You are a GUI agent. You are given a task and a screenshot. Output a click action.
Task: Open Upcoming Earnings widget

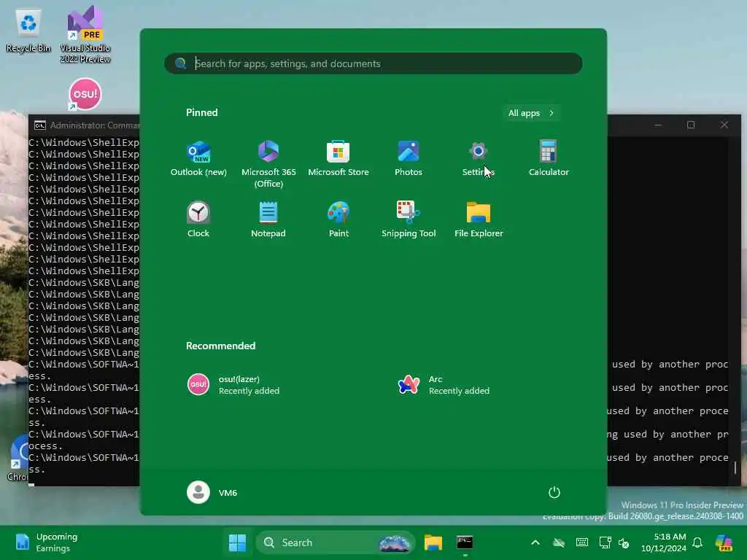[46, 542]
